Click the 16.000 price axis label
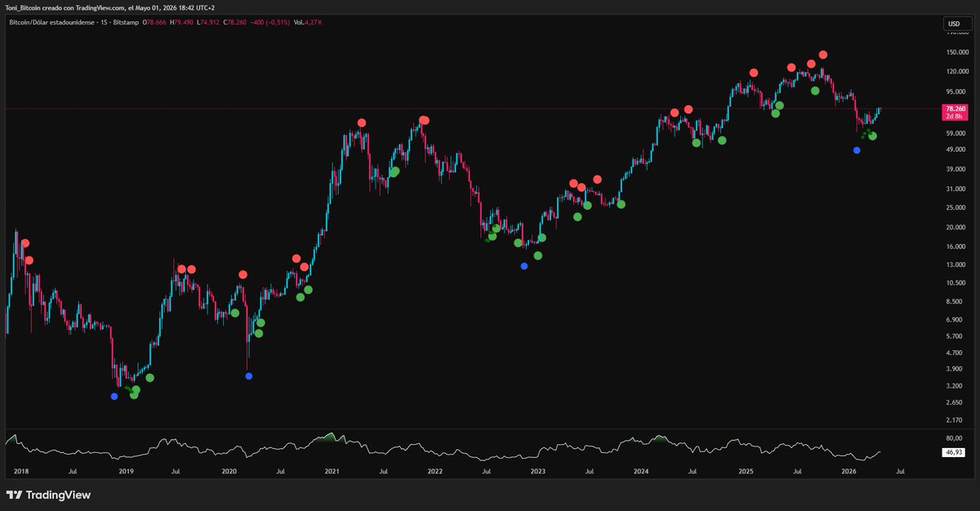The image size is (980, 511). point(955,247)
